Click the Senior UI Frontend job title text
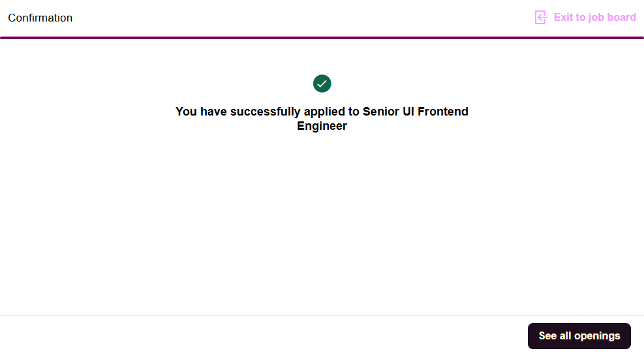The width and height of the screenshot is (644, 357). [x=416, y=112]
